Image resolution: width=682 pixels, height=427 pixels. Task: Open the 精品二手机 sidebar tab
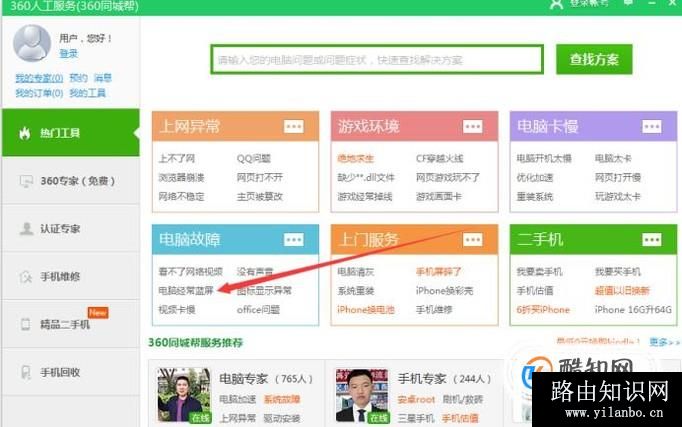click(x=70, y=324)
